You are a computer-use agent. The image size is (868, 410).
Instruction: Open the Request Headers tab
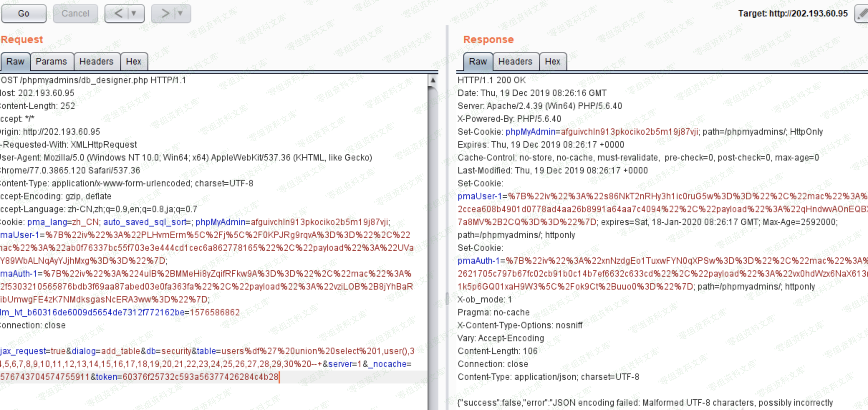[x=96, y=62]
